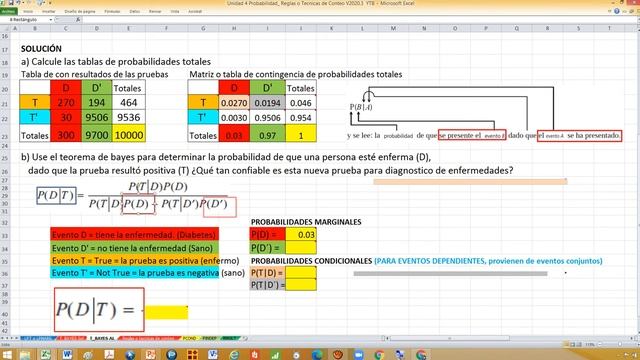Open the Datos ribbon tab
The image size is (640, 360).
(135, 11)
